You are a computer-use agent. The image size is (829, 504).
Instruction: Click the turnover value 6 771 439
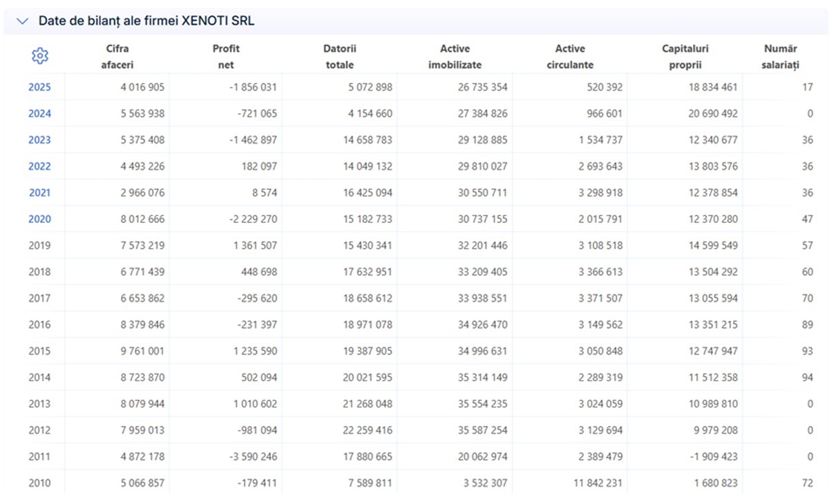tap(142, 272)
